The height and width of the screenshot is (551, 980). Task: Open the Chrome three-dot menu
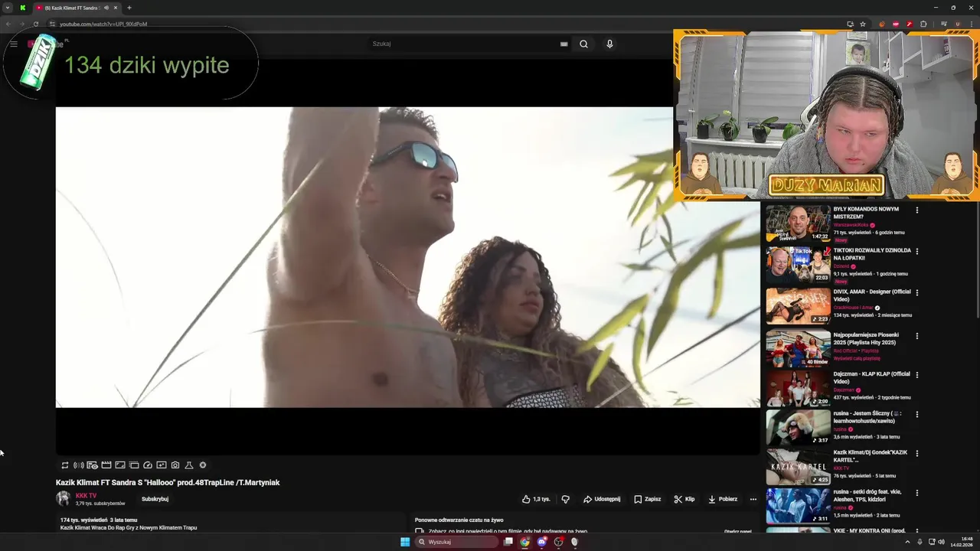coord(971,24)
